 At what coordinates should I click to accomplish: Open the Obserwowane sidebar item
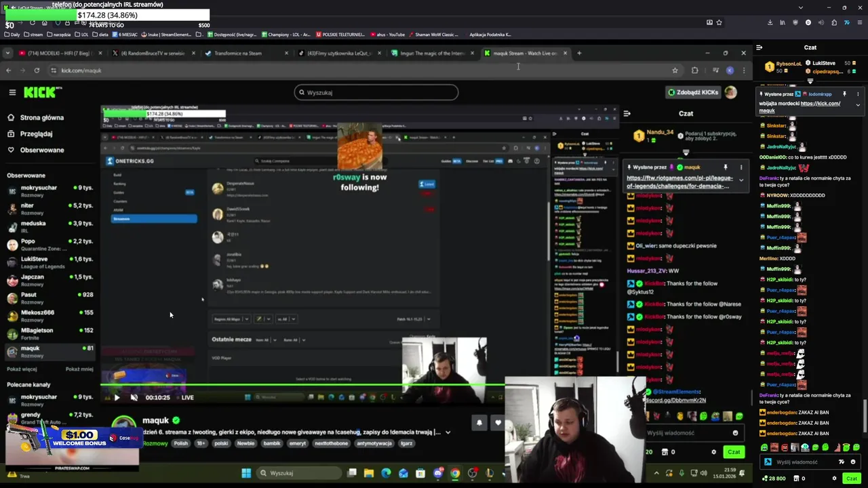click(x=42, y=150)
